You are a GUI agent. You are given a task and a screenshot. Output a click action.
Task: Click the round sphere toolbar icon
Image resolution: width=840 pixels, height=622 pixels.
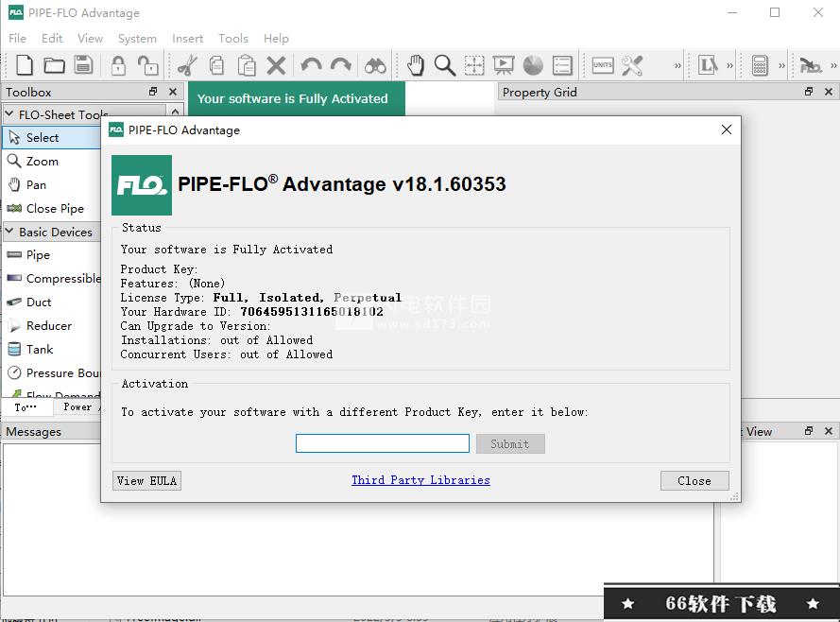coord(533,65)
